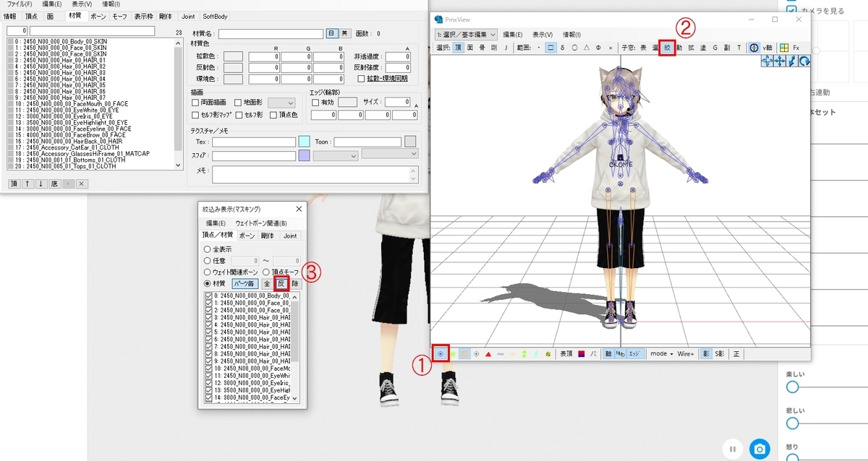This screenshot has height=461, width=868.
Task: Open ウェイトボーン関連(B) menu in masking window
Action: point(261,223)
